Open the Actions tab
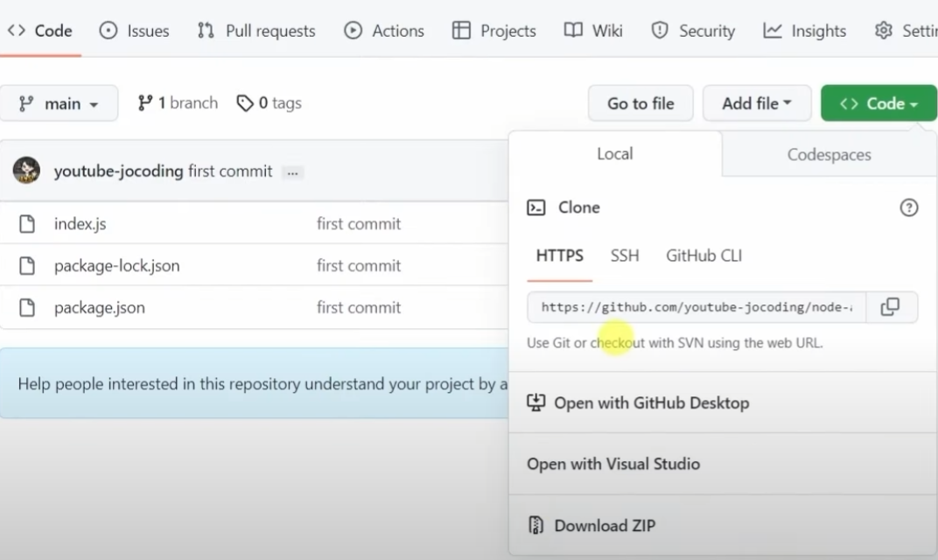938x560 pixels. [384, 31]
